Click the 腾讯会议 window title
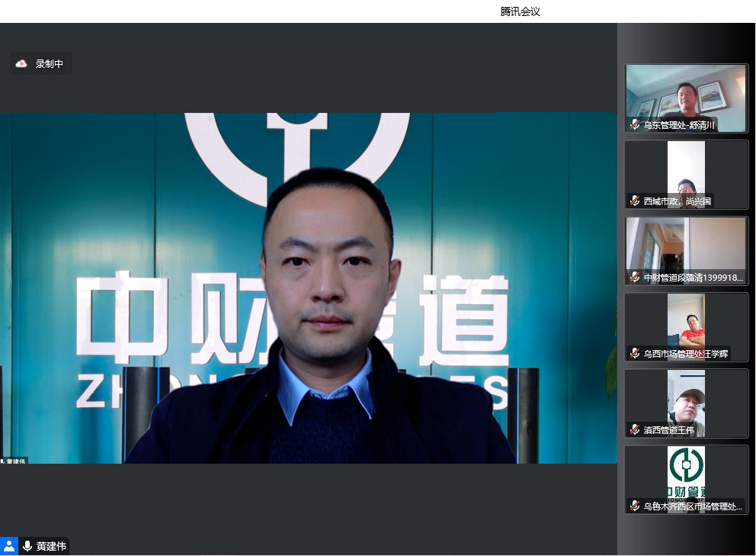The image size is (756, 556). click(x=520, y=11)
